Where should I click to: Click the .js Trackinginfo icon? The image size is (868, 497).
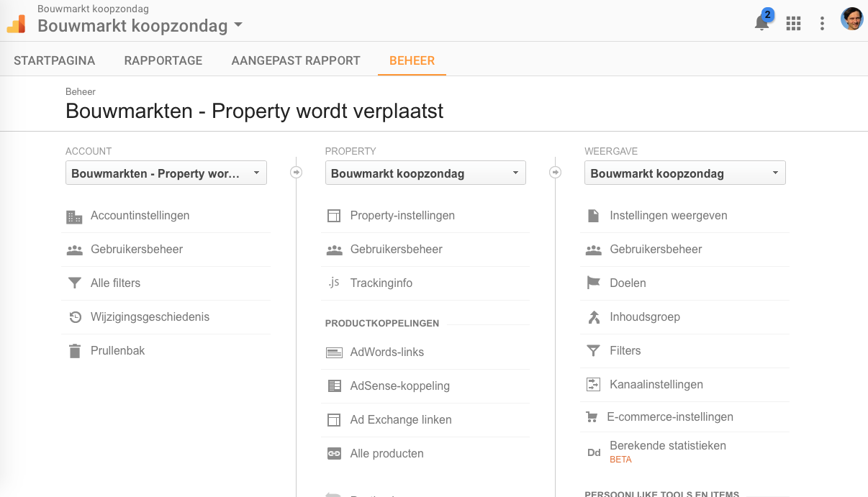(x=333, y=283)
